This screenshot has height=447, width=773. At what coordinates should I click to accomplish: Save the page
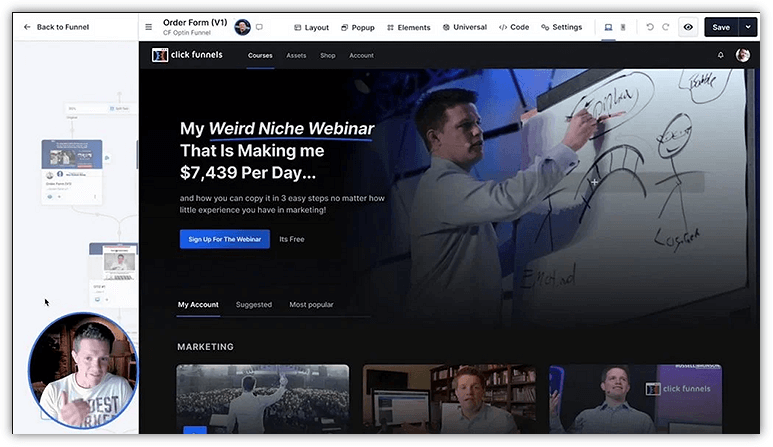click(x=721, y=27)
